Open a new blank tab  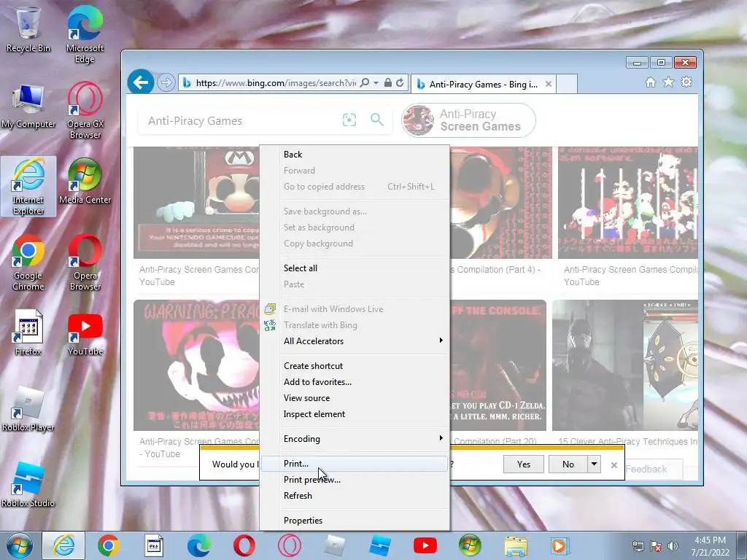coord(566,84)
